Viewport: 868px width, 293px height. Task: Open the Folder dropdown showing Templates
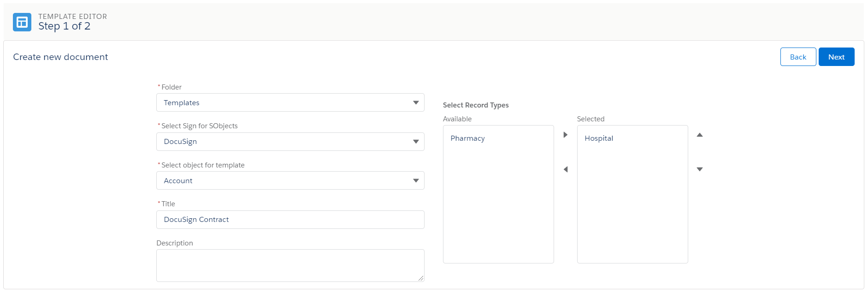(x=290, y=102)
